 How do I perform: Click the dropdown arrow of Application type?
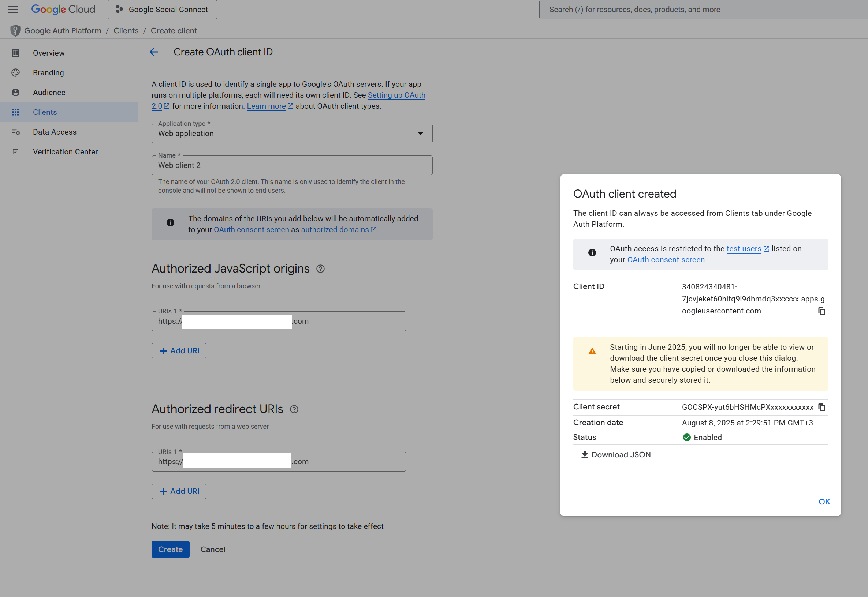coord(421,134)
